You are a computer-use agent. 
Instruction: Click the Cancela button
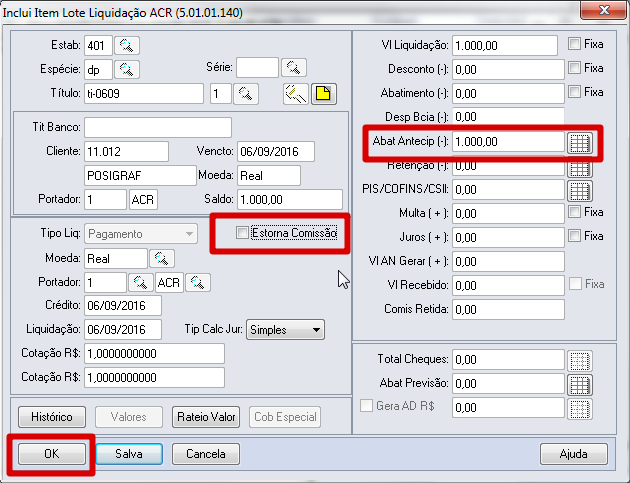[206, 454]
